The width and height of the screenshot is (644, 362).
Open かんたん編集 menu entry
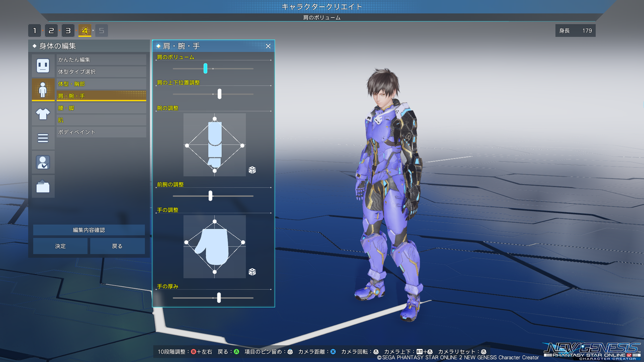click(102, 60)
